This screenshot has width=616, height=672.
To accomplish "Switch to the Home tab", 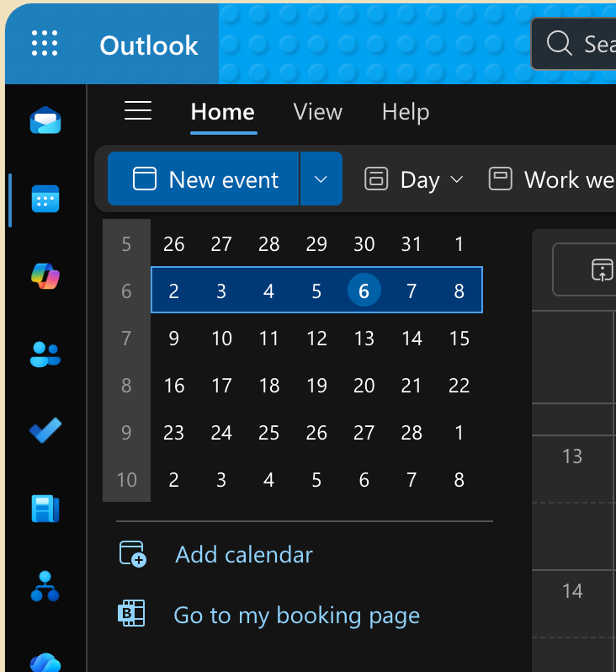I will (223, 112).
